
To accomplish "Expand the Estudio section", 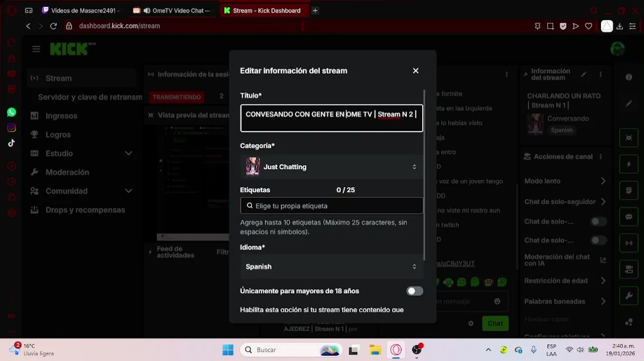I will [x=81, y=153].
